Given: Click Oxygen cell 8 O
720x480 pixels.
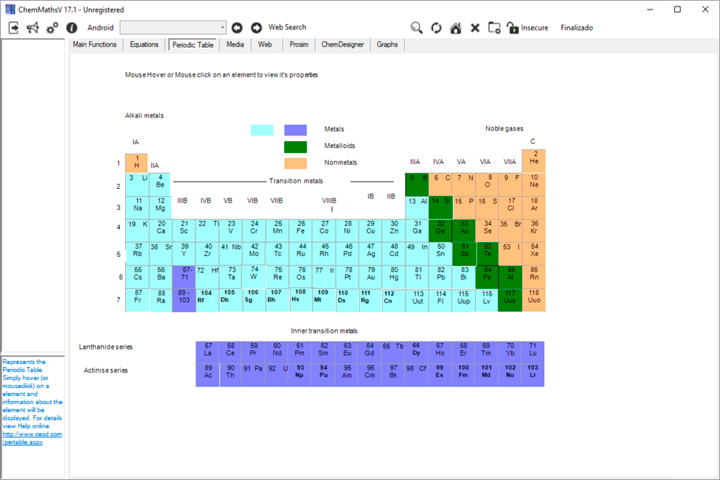Looking at the screenshot, I should point(488,185).
